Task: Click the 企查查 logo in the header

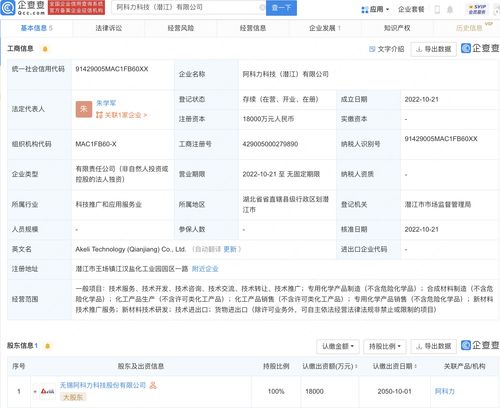Action: click(23, 8)
